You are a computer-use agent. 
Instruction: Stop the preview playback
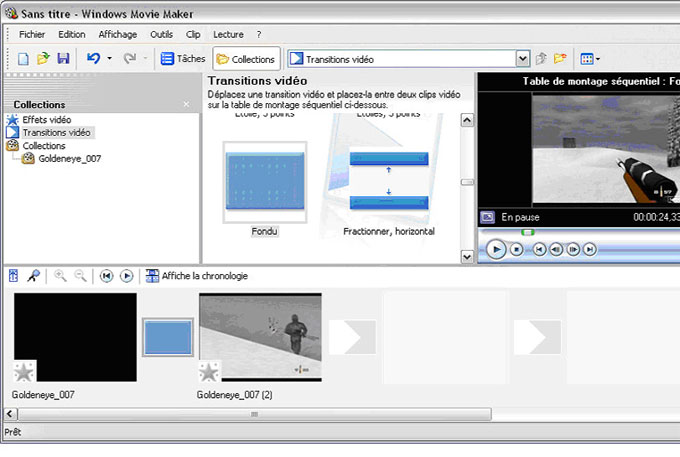[516, 249]
